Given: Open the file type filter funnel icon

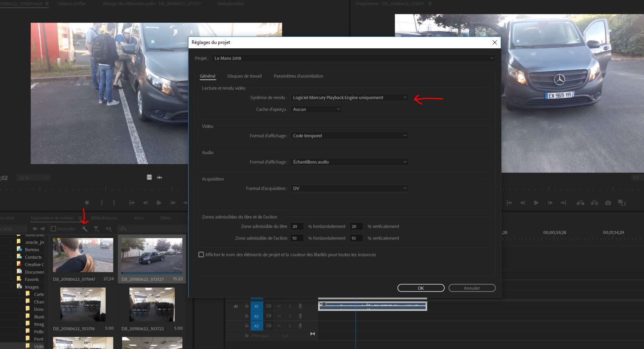Looking at the screenshot, I should pos(96,229).
